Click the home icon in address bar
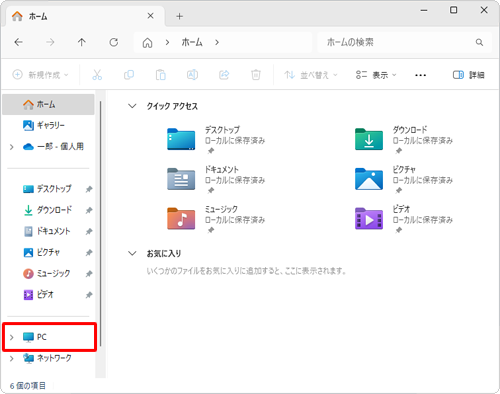 [147, 43]
